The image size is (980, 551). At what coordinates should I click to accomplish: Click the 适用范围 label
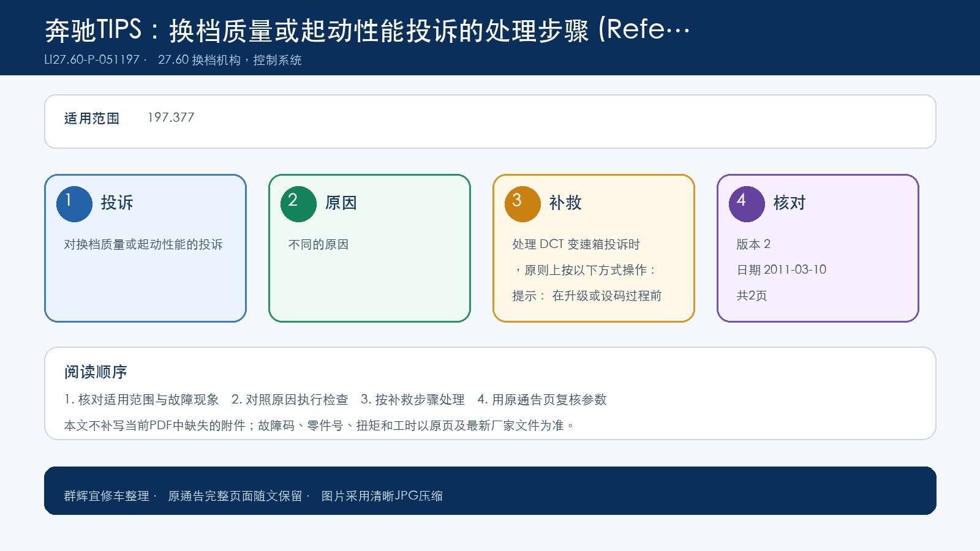tap(92, 118)
